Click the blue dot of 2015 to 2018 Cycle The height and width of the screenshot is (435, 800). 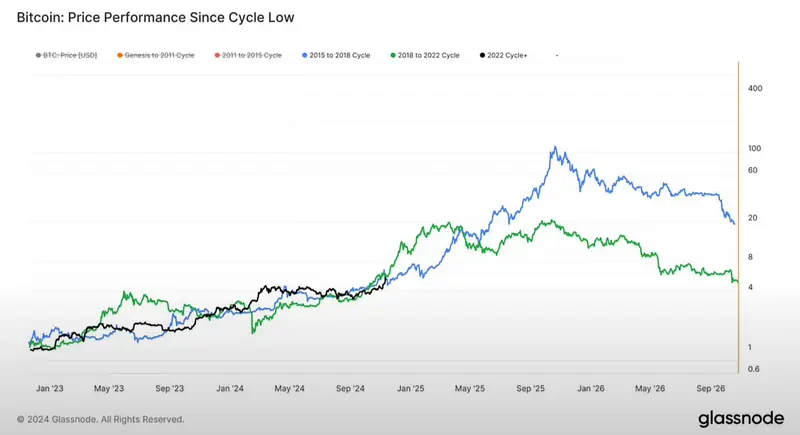(305, 55)
